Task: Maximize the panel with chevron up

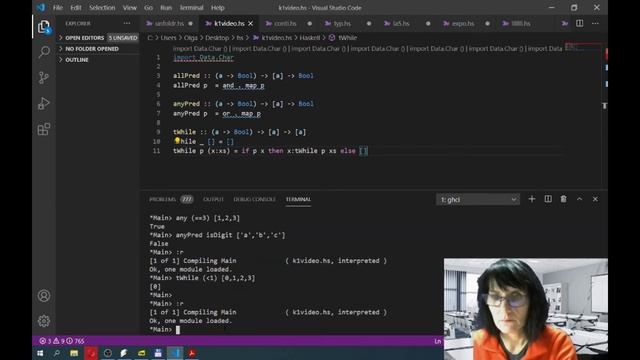Action: [579, 199]
